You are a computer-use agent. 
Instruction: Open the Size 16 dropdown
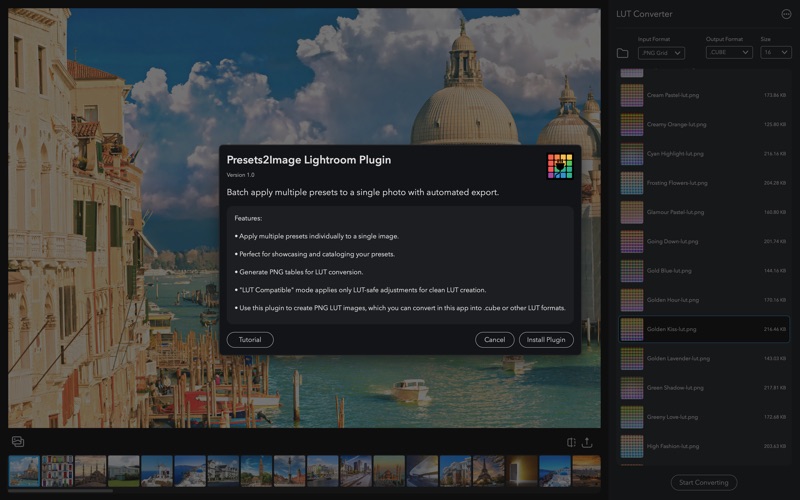click(x=776, y=53)
